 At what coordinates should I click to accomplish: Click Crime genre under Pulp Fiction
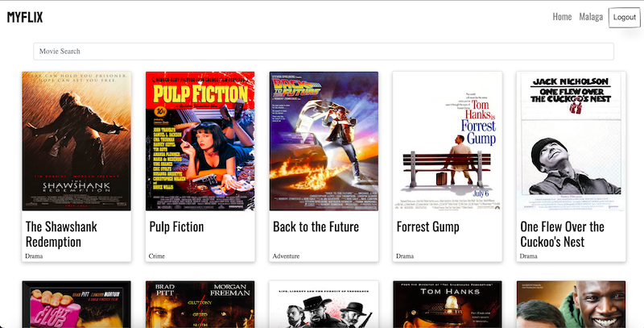click(x=156, y=256)
